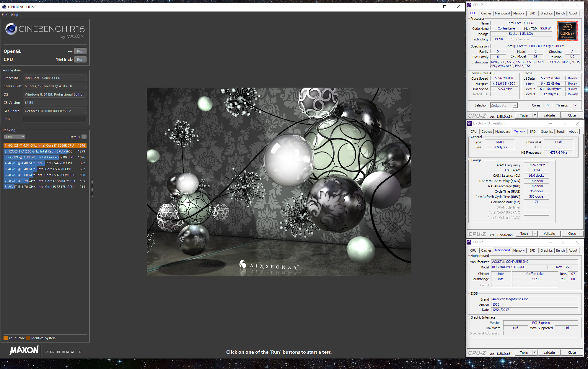This screenshot has width=588, height=369.
Task: Switch to SPD tab in top CPU-Z window
Action: pos(532,13)
